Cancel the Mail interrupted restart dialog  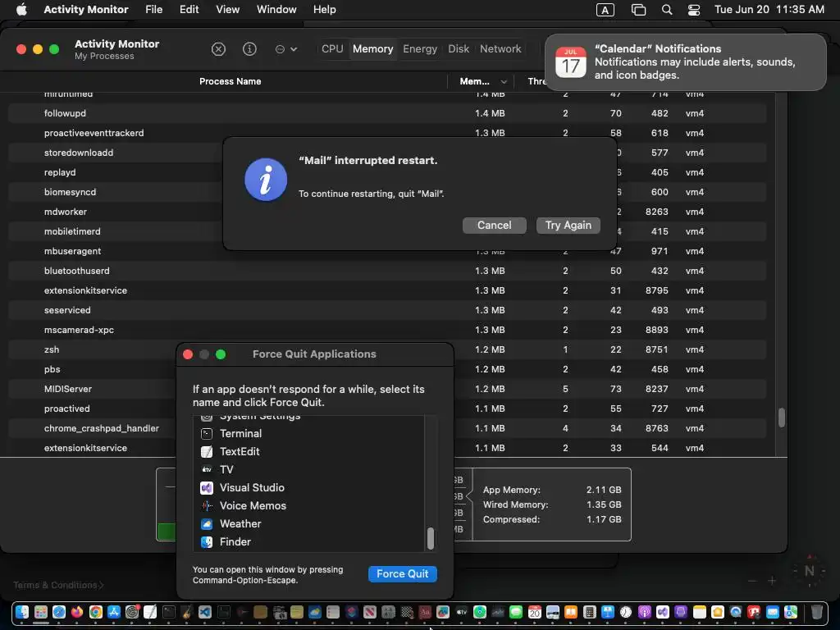click(x=494, y=225)
